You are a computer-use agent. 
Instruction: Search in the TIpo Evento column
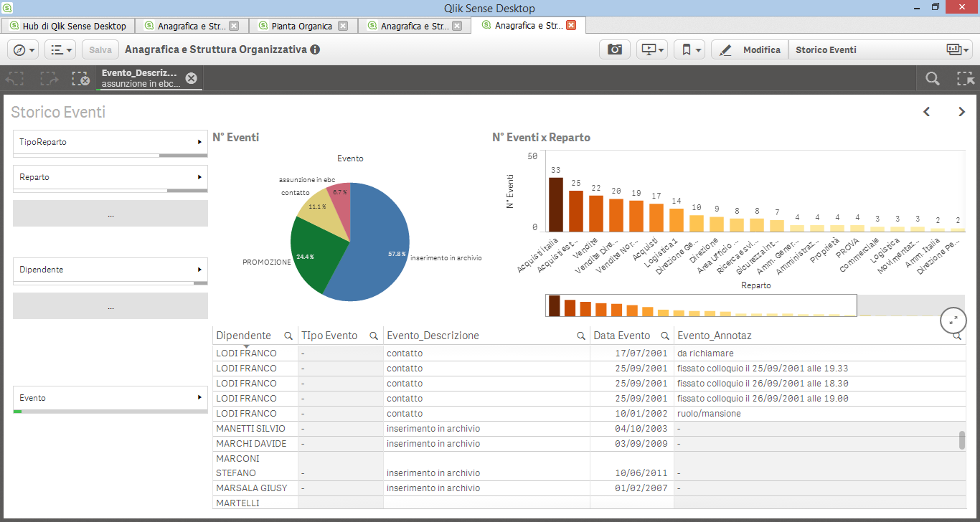[x=374, y=336]
